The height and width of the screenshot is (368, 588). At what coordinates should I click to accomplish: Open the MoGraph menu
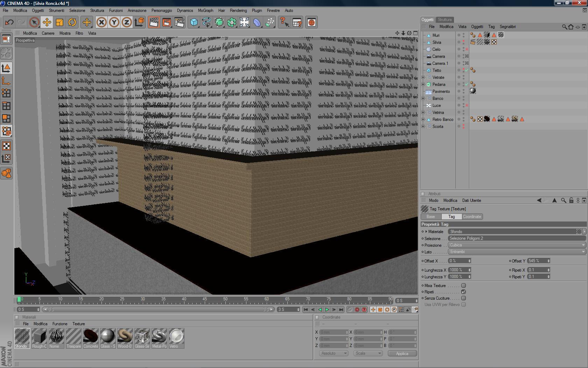[205, 11]
